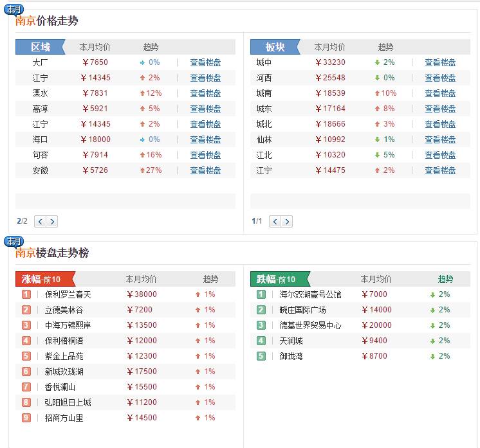Click green rank badge 3 beside 德基世界贸易中心

(261, 325)
